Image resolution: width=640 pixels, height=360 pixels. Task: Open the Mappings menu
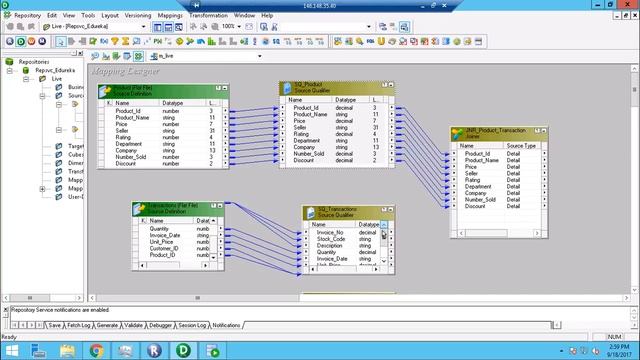coord(170,15)
